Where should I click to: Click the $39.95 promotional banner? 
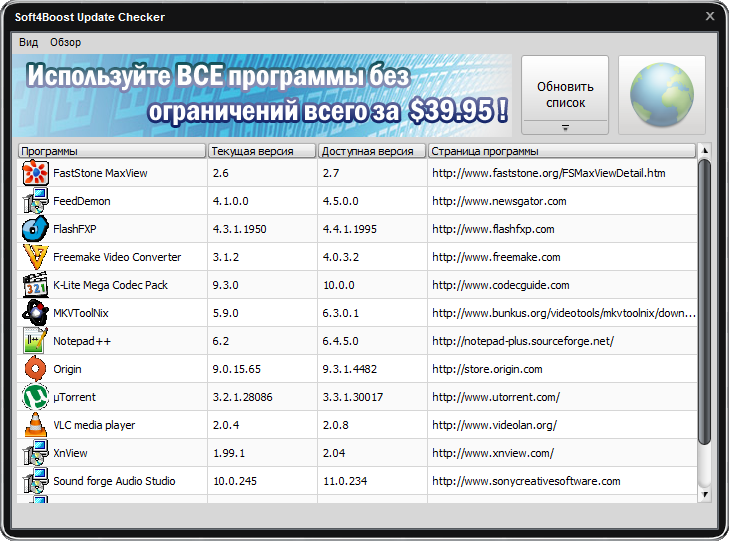click(x=262, y=95)
